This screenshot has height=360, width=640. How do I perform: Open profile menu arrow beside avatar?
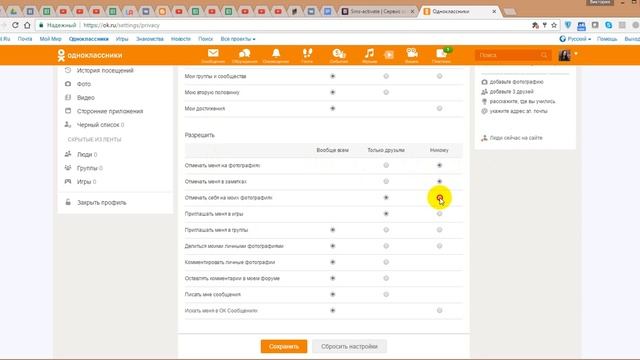point(576,53)
